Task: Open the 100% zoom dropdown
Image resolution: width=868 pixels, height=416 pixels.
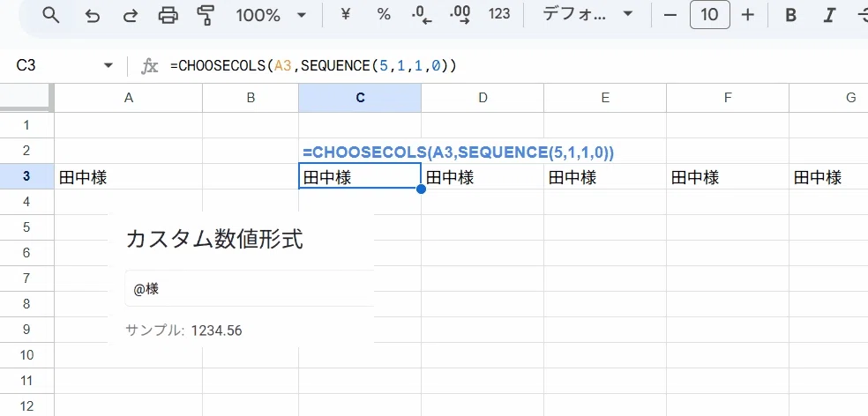Action: coord(272,15)
